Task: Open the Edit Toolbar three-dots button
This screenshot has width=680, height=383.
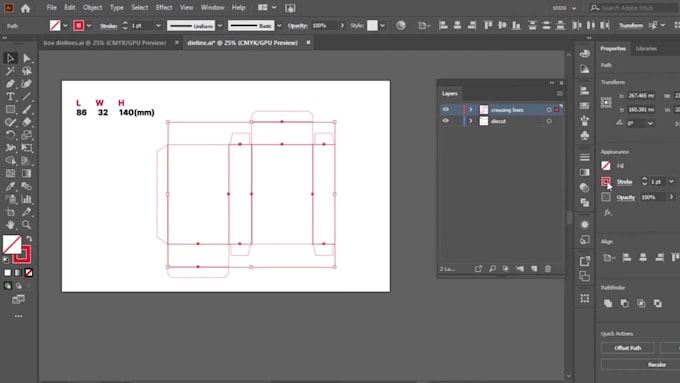Action: 18,316
